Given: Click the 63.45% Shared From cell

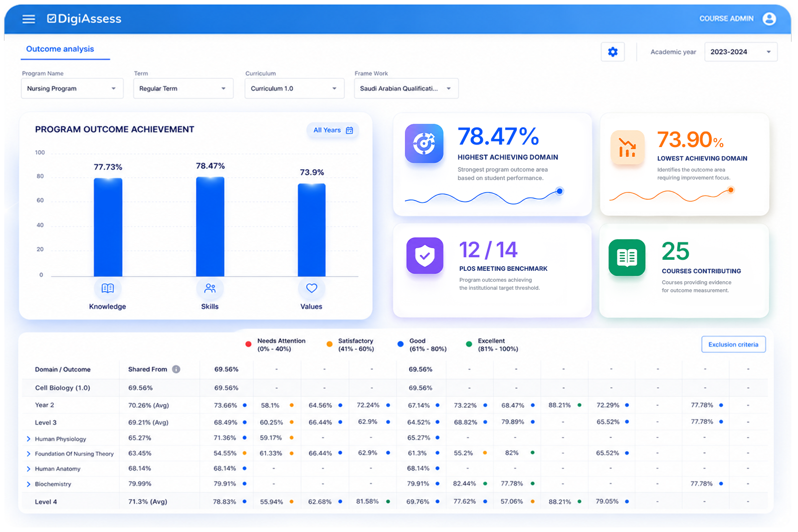Looking at the screenshot, I should click(140, 453).
